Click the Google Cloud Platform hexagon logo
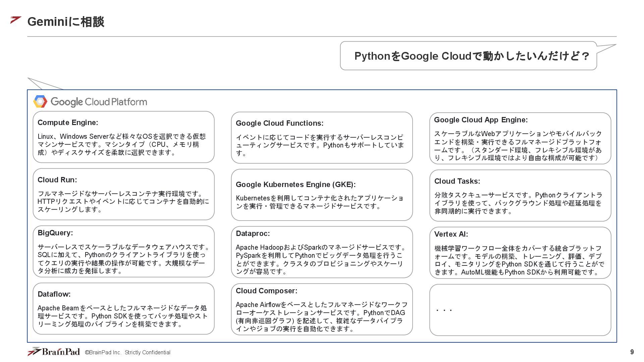Image resolution: width=644 pixels, height=362 pixels. point(40,102)
